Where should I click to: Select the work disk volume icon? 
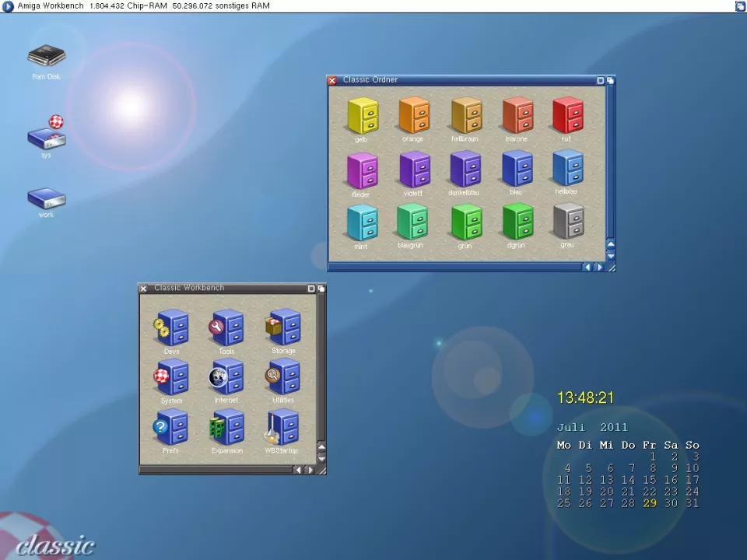tap(46, 199)
